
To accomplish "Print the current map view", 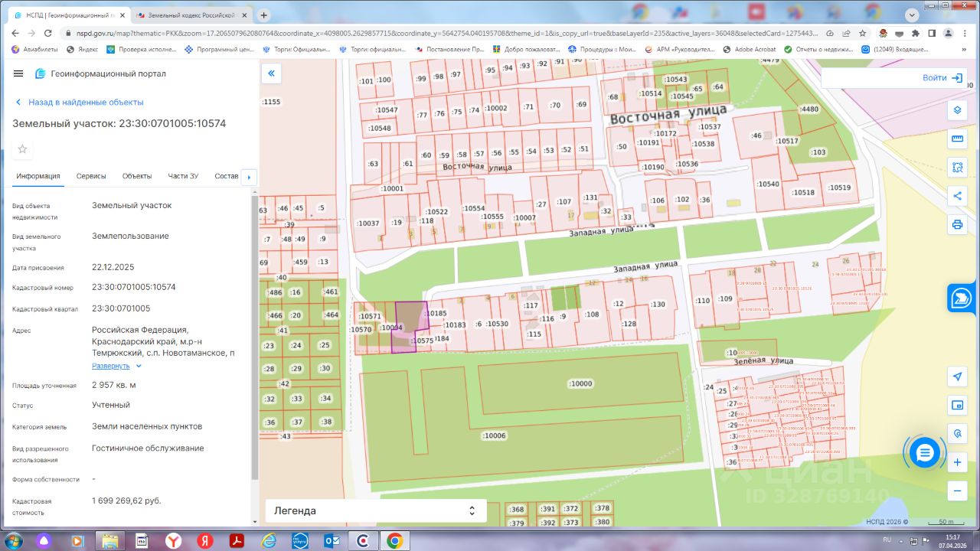I will coord(956,224).
